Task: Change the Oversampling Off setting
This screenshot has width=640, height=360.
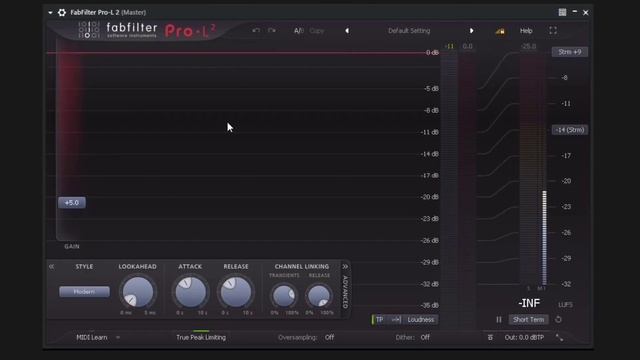Action: tap(329, 338)
